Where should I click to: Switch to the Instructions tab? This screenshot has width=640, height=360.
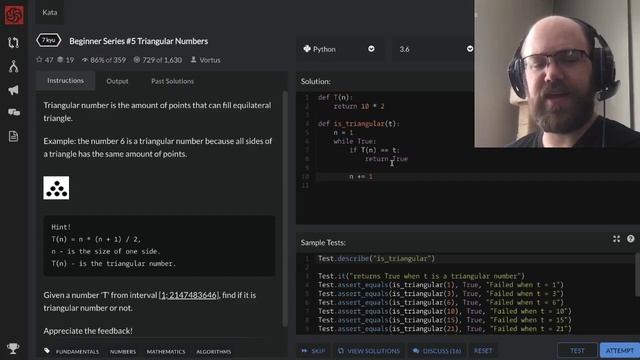[x=65, y=81]
